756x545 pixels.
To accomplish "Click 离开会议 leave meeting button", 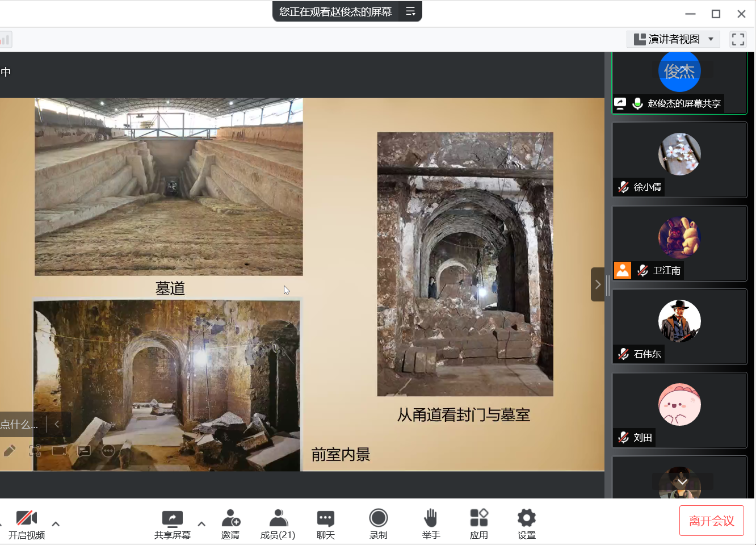I will [711, 521].
